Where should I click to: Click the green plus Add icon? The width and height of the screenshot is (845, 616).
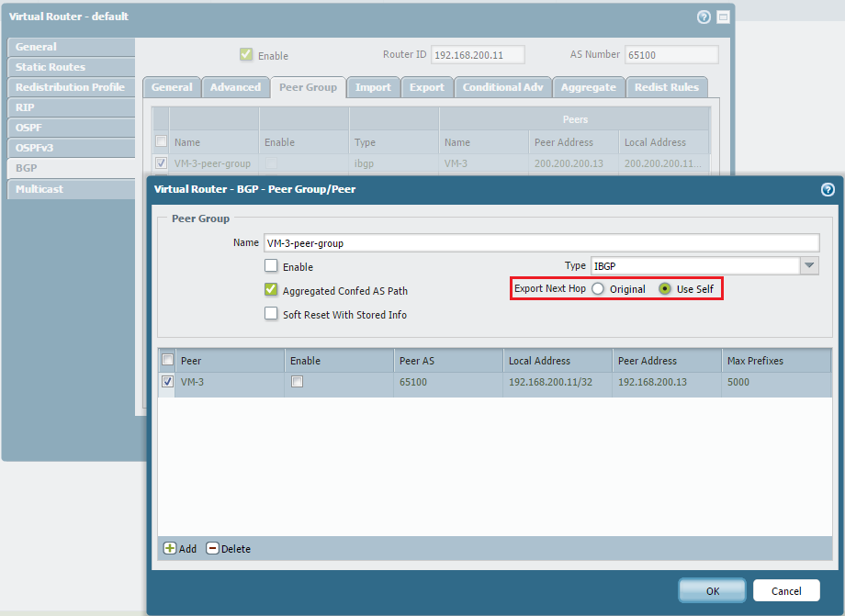click(170, 548)
